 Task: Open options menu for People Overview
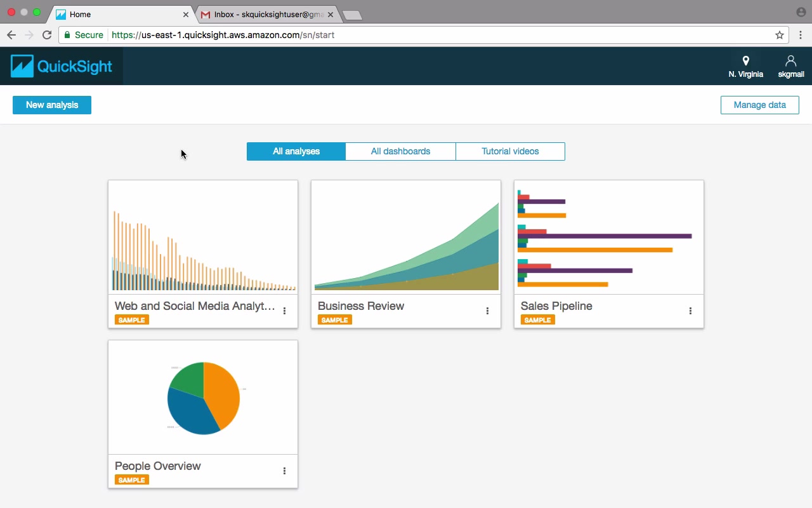tap(284, 471)
